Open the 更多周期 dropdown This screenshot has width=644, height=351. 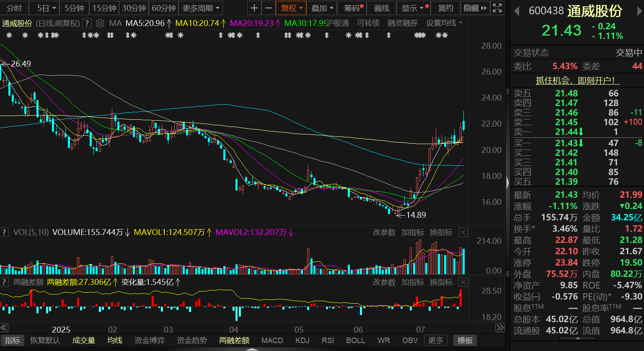(x=201, y=8)
